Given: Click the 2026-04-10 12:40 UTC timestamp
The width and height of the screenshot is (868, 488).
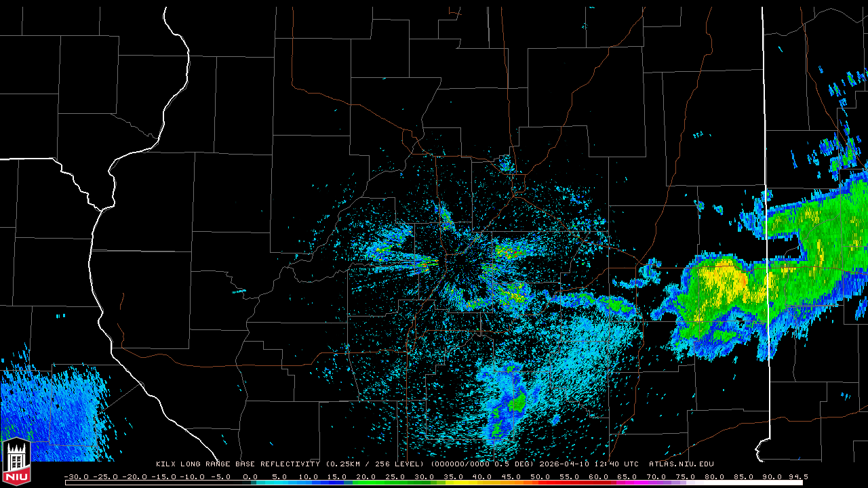Looking at the screenshot, I should [589, 464].
